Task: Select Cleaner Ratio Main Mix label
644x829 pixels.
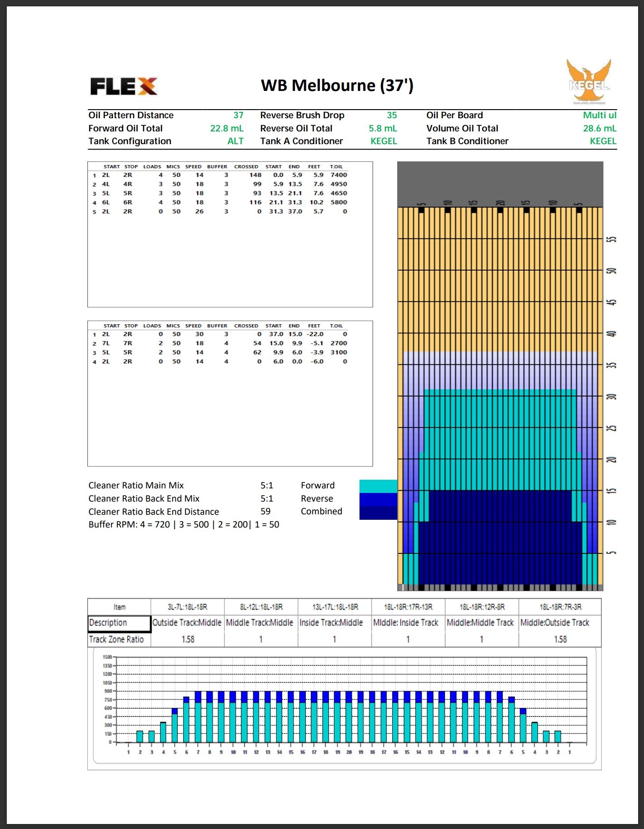Action: pos(136,486)
